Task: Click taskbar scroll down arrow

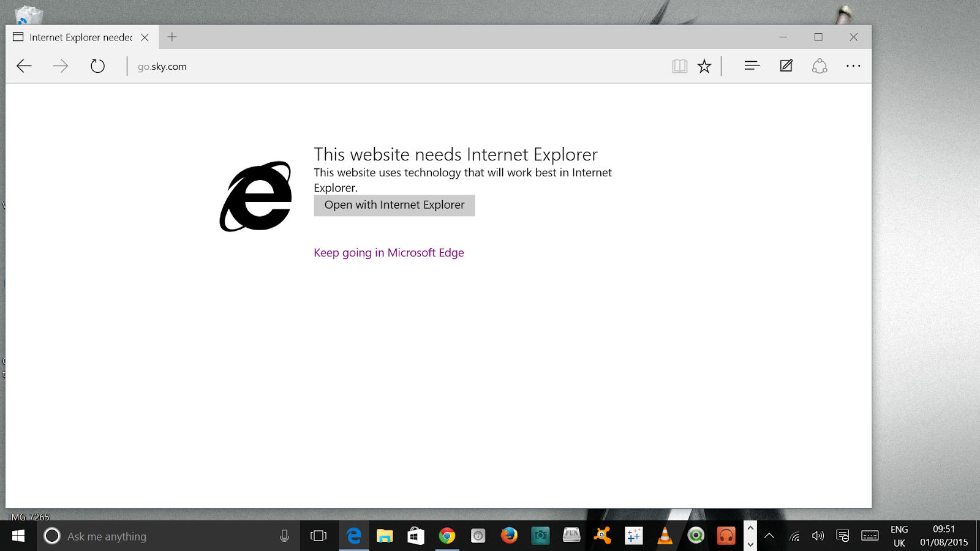Action: 750,544
